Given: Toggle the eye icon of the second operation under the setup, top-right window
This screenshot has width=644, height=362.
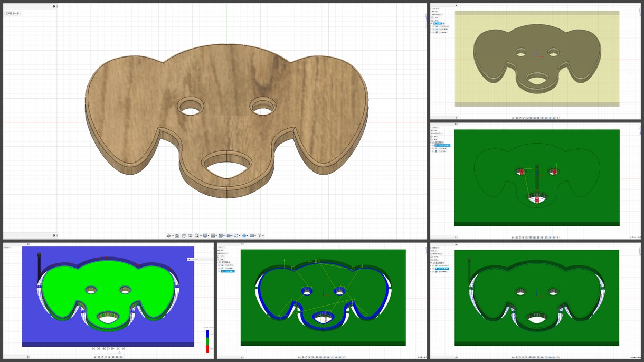Looking at the screenshot, I should coord(434,30).
